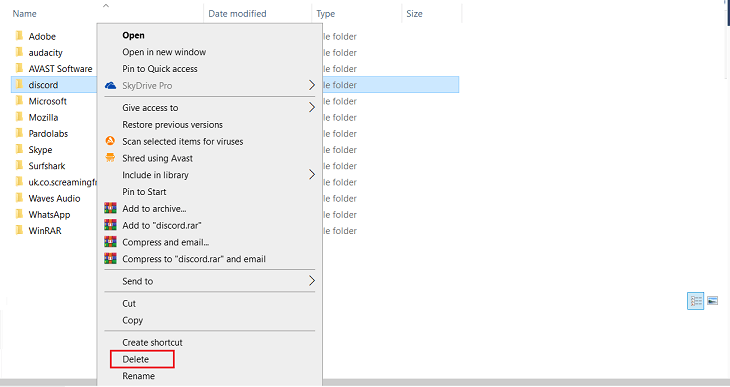The height and width of the screenshot is (387, 730).
Task: Click the audacity folder icon
Action: [19, 52]
